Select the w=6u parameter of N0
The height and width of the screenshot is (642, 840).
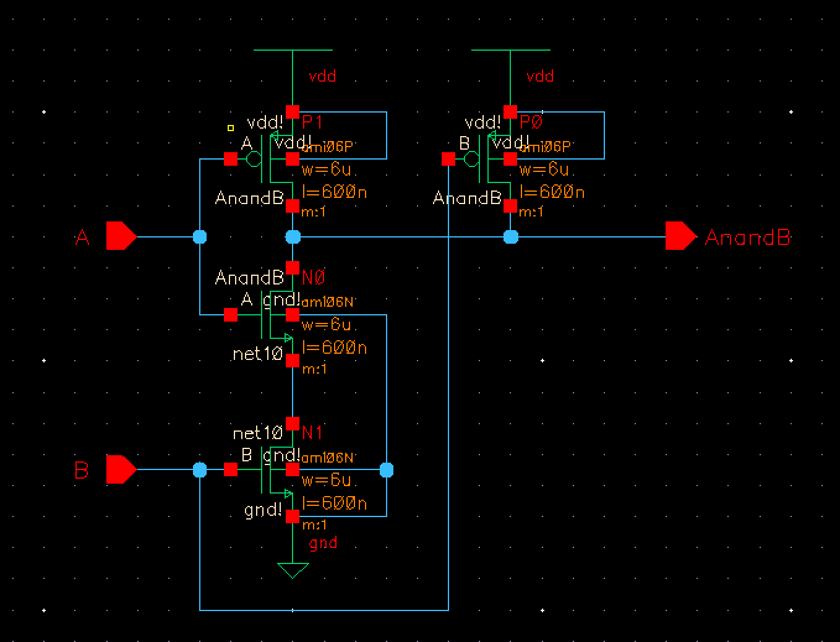(x=327, y=325)
